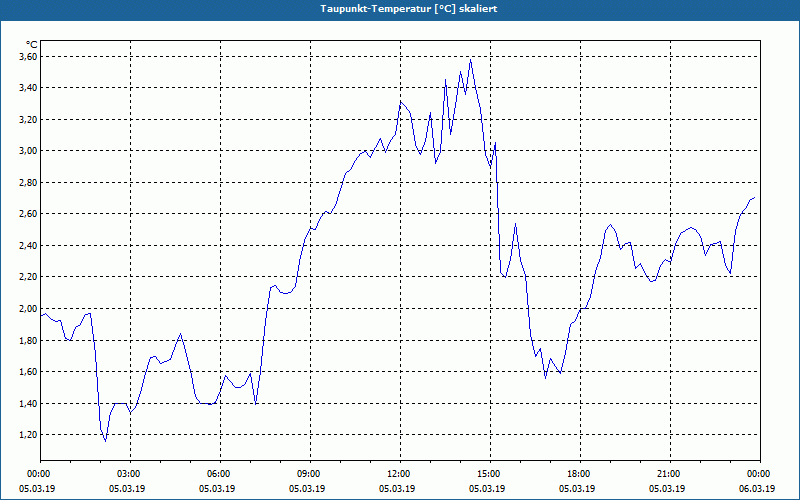Select the 3,60 y-axis label
Screen dimensions: 800x500
click(x=28, y=57)
